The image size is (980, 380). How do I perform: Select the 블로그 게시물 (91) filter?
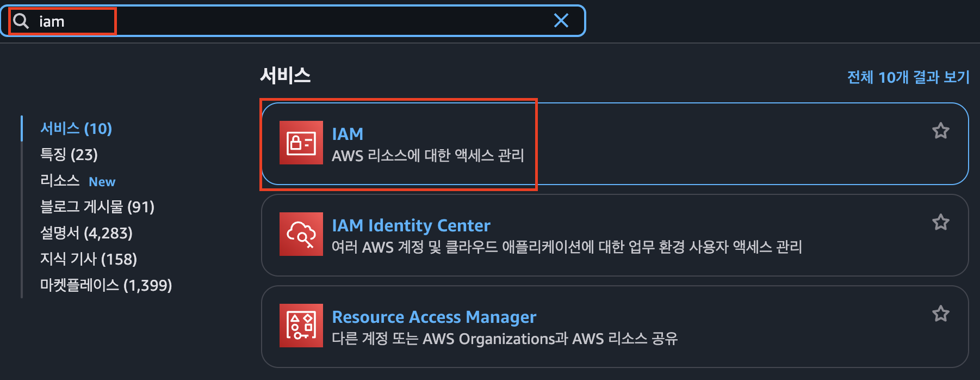pos(97,207)
